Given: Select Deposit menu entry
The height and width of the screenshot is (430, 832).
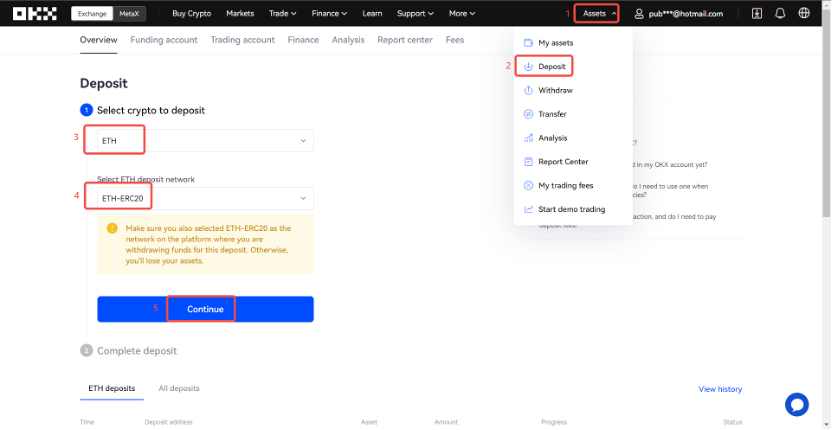Looking at the screenshot, I should click(573, 67).
